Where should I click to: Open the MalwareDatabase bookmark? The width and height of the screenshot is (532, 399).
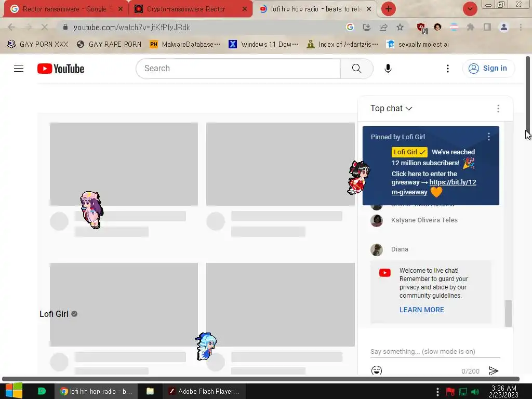(185, 45)
